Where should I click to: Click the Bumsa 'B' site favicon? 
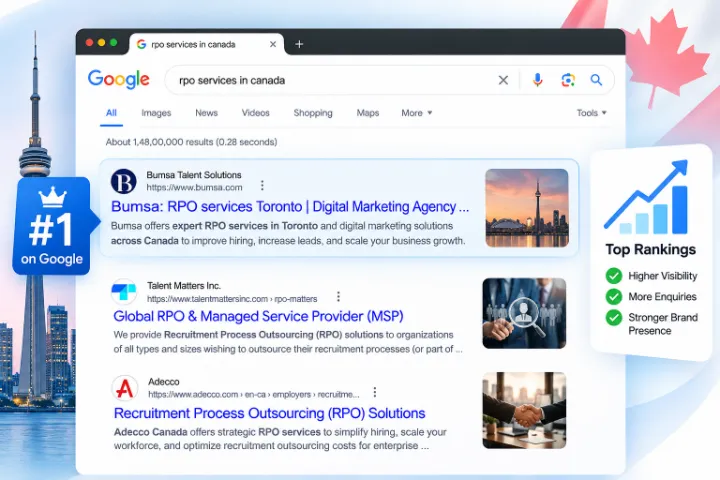coord(124,181)
